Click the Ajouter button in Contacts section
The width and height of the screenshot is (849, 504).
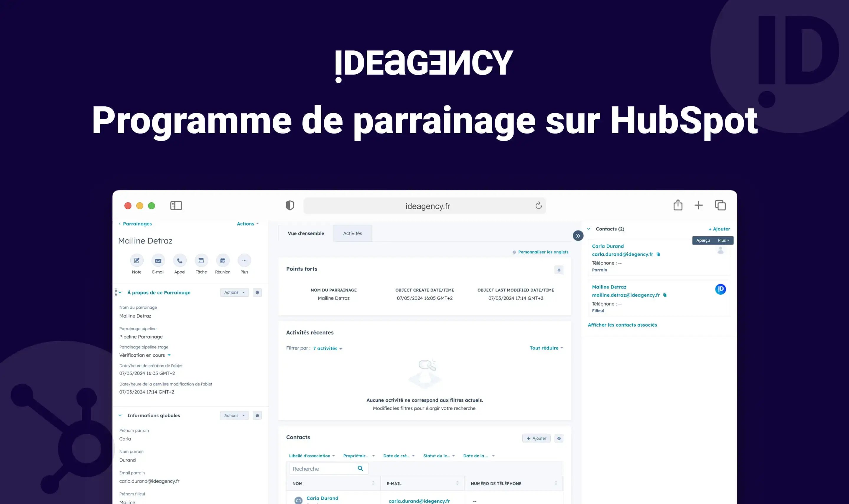[535, 438]
